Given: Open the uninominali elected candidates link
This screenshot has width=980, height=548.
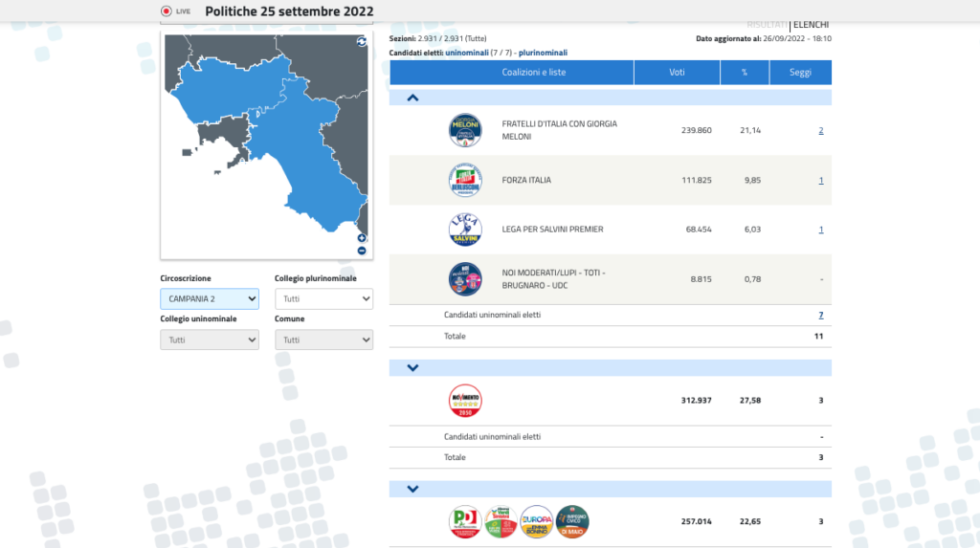Looking at the screenshot, I should 467,53.
